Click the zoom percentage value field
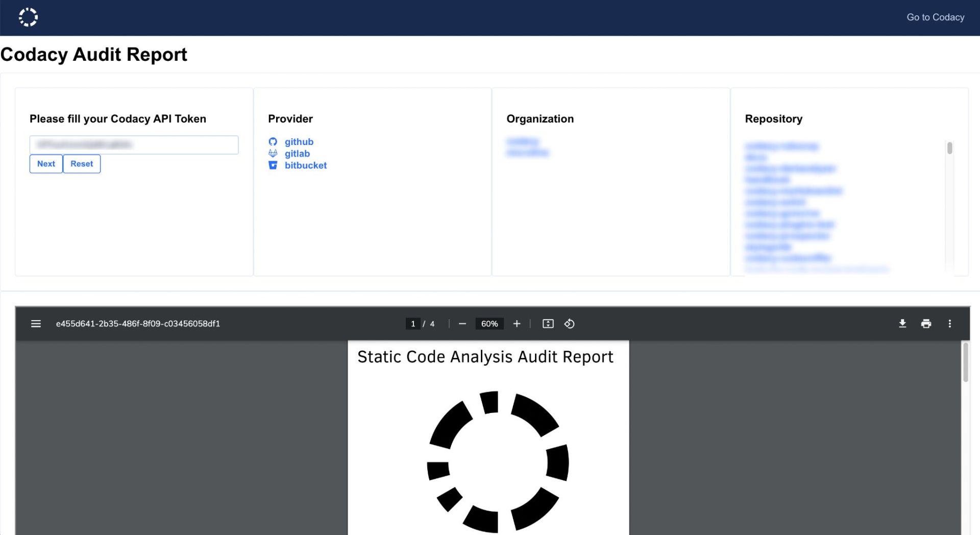Image resolution: width=980 pixels, height=535 pixels. click(489, 323)
